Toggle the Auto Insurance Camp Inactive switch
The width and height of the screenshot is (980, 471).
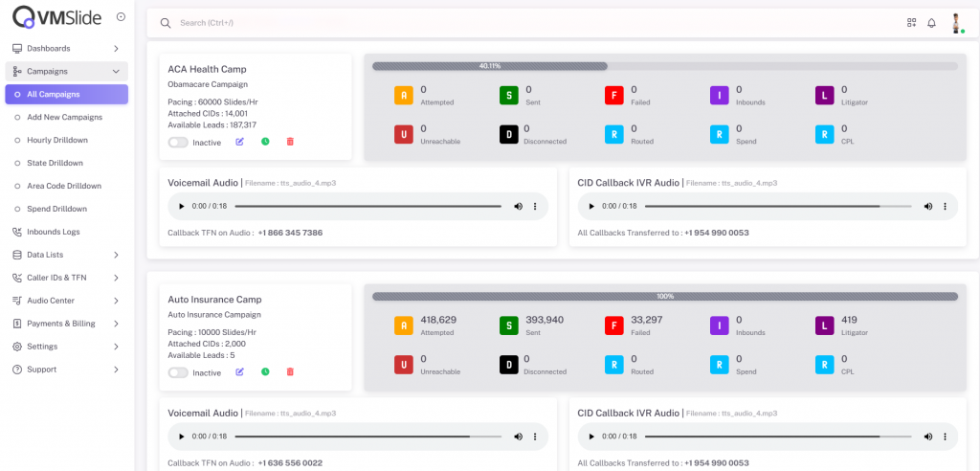pos(178,372)
